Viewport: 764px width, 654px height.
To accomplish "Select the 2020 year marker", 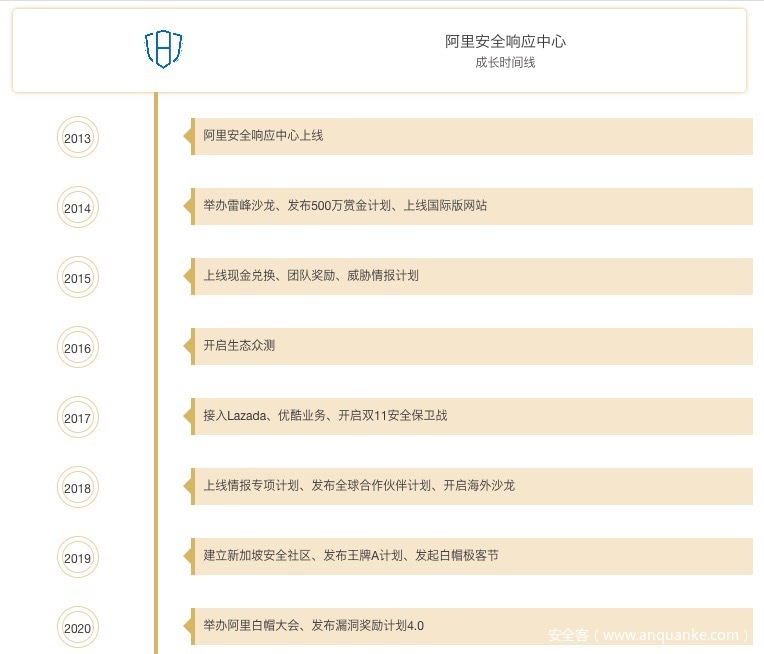I will (x=77, y=628).
